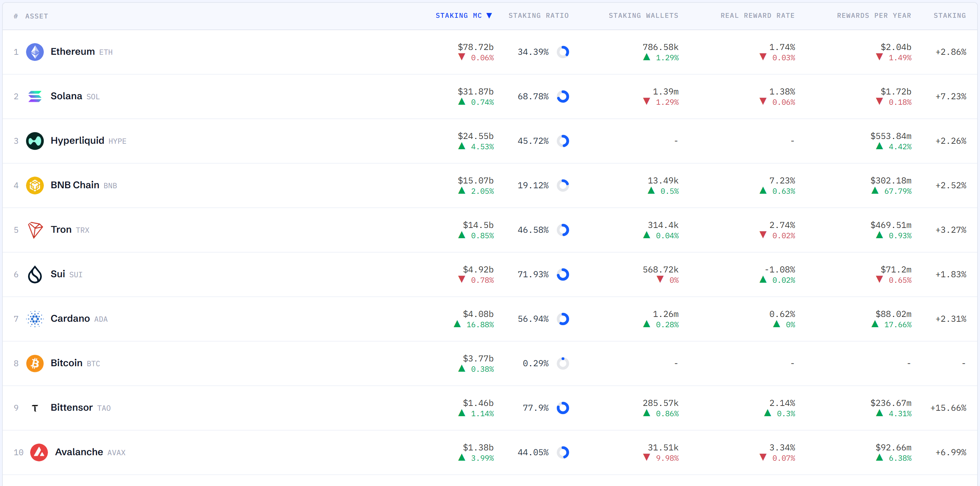
Task: Click the Bittensor logo icon
Action: tap(35, 408)
